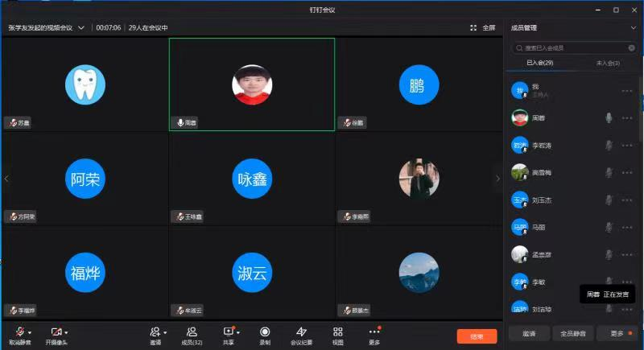Open more options for 李若涛

pos(627,146)
